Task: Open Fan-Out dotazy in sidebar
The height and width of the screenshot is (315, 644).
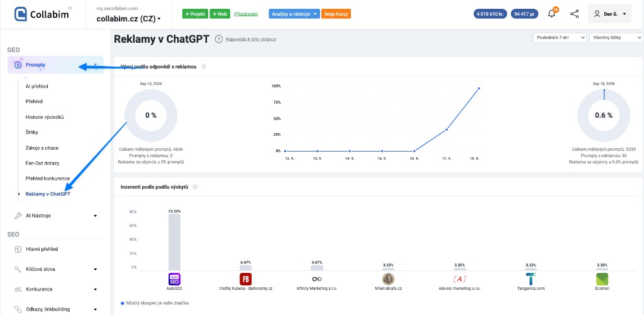Action: (42, 163)
